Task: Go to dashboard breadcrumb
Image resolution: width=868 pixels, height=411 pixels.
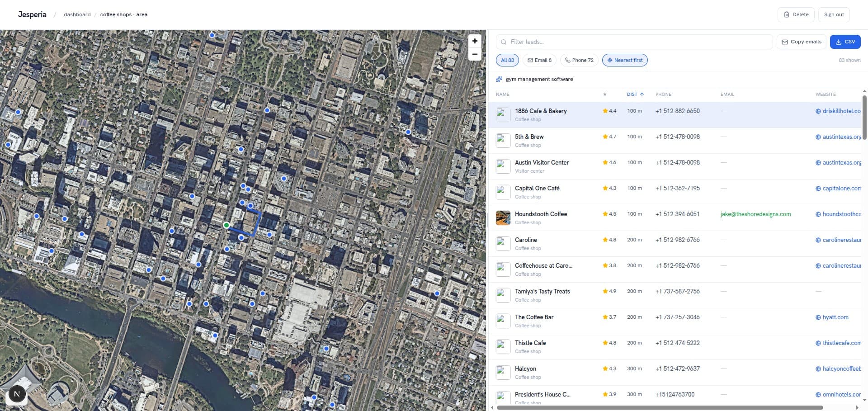Action: (x=77, y=14)
